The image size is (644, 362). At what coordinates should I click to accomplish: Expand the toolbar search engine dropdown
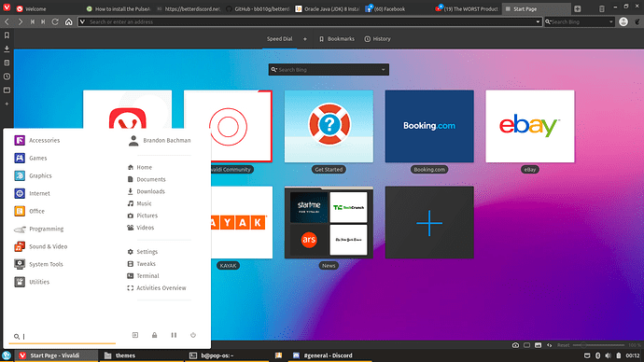click(x=610, y=21)
